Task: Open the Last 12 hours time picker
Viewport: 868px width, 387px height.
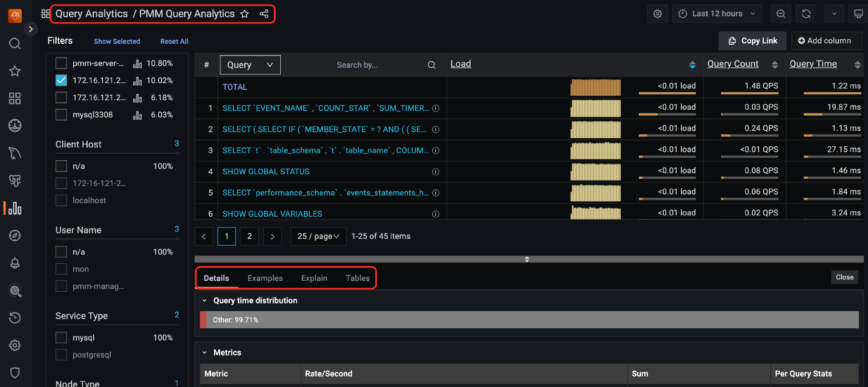Action: [717, 14]
